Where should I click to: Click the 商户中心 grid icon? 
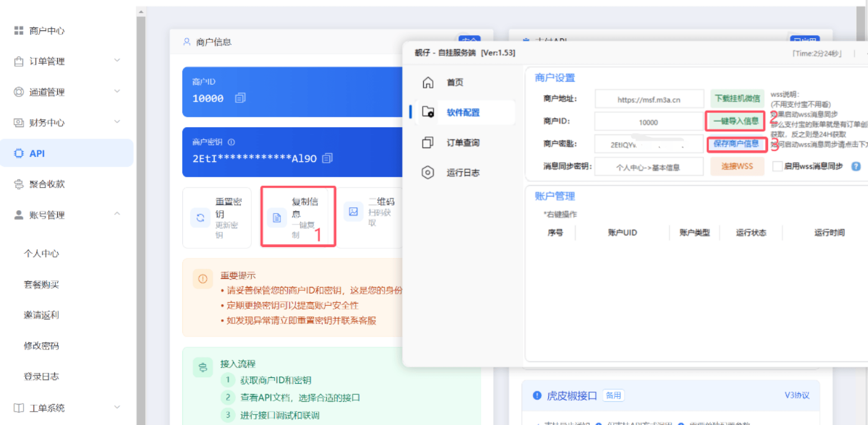click(x=19, y=31)
